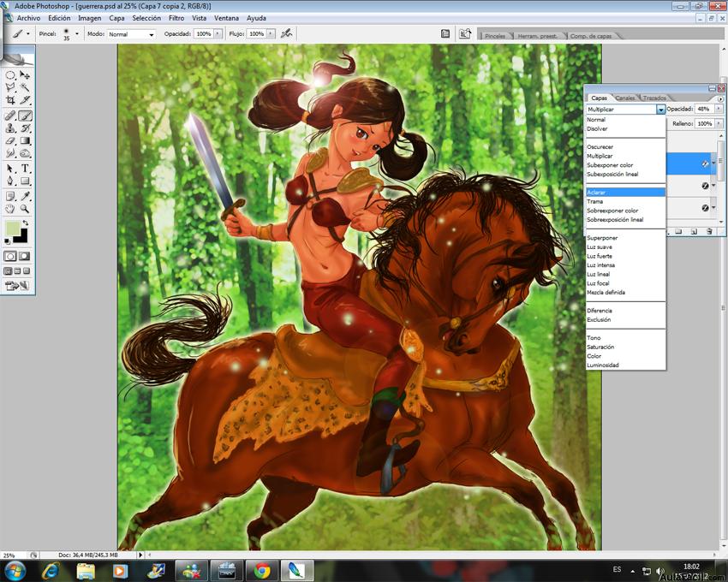Select the Pen tool
Image resolution: width=728 pixels, height=582 pixels.
10,181
